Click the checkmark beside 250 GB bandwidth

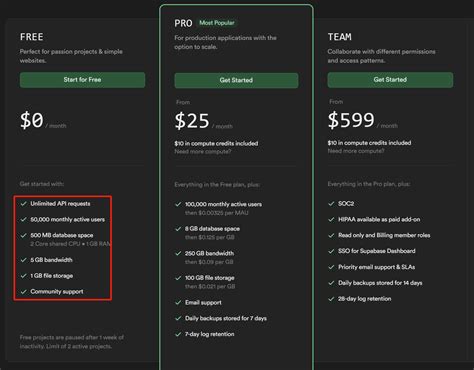[x=178, y=253]
